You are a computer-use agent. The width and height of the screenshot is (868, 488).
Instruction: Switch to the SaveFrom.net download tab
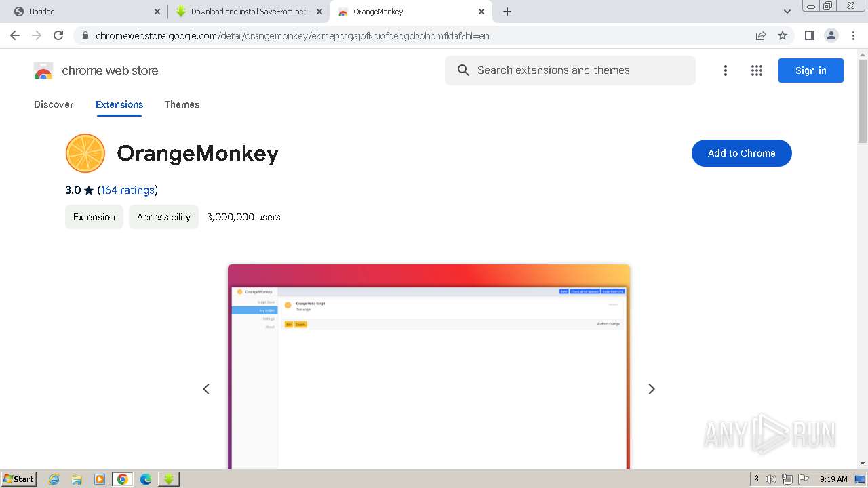pyautogui.click(x=248, y=12)
